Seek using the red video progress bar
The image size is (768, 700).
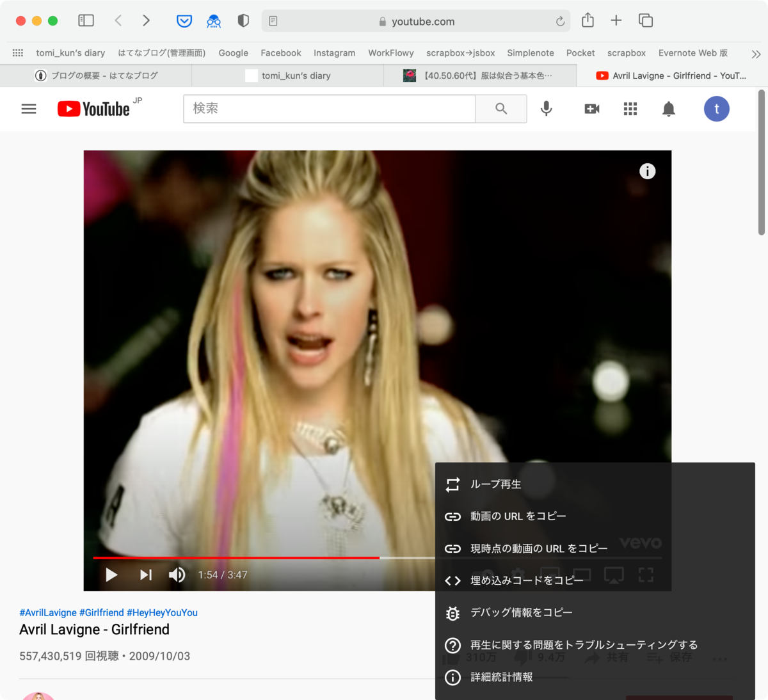pos(236,558)
